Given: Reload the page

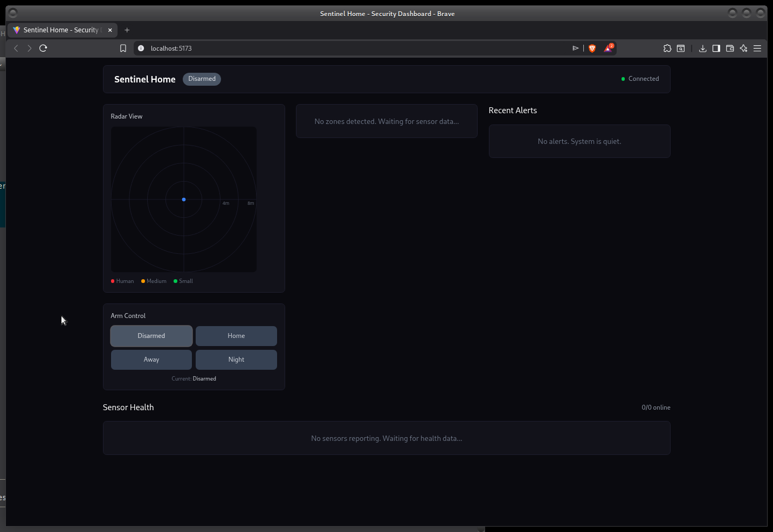Looking at the screenshot, I should 43,48.
